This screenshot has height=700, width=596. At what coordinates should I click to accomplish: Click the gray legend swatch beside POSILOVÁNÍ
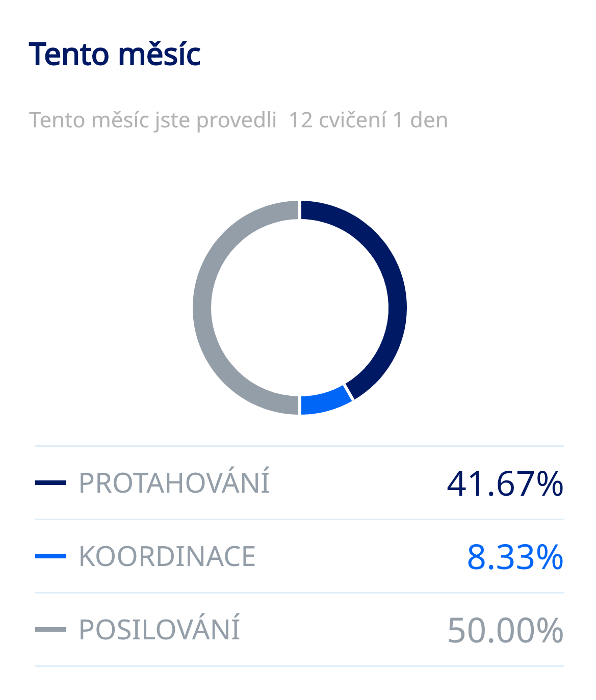[x=50, y=629]
